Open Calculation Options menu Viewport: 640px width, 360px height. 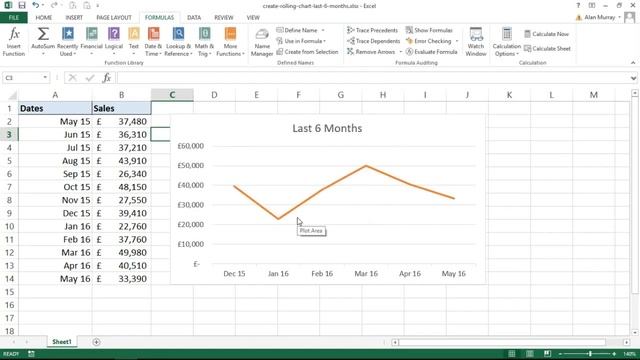507,42
